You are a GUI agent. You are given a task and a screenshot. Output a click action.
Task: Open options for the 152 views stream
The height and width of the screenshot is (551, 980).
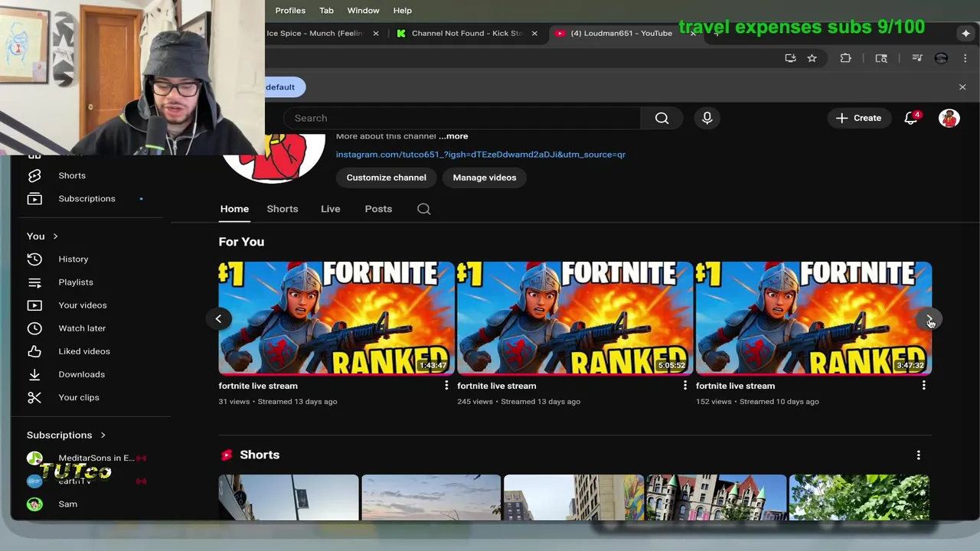(x=924, y=386)
